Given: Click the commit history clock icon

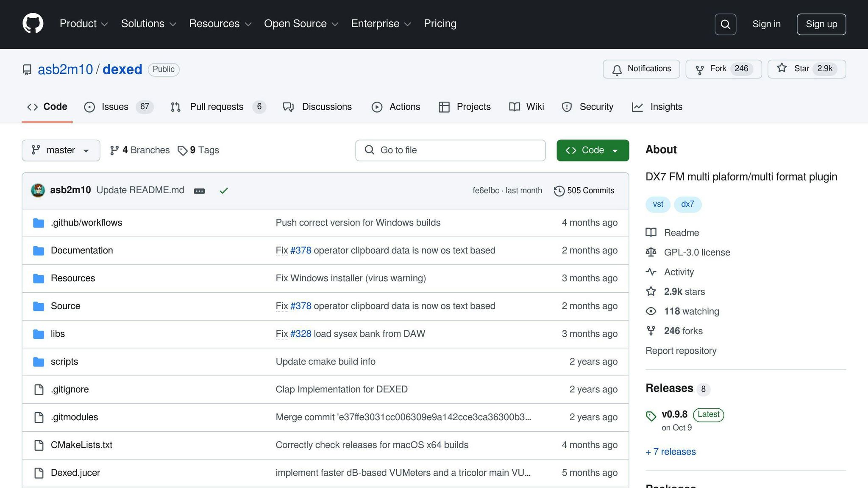Looking at the screenshot, I should tap(559, 191).
